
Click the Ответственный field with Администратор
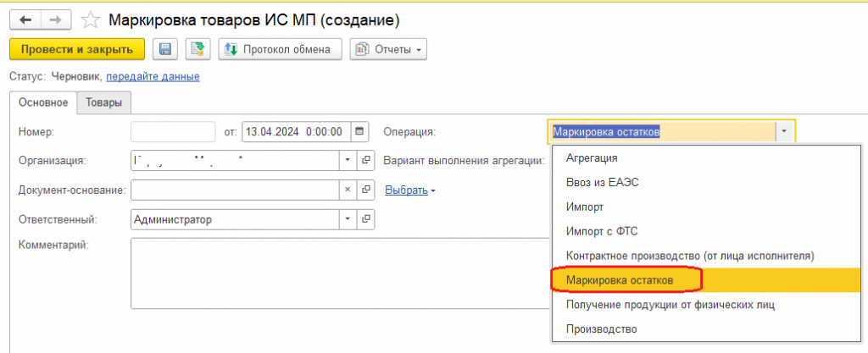[x=236, y=219]
